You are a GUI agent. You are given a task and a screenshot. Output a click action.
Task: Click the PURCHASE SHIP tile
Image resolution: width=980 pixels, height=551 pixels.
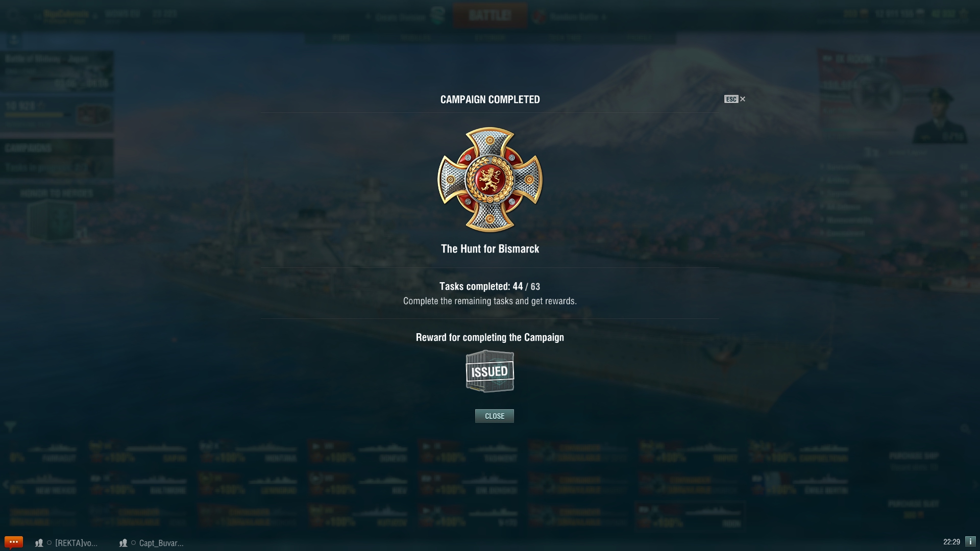tap(914, 461)
